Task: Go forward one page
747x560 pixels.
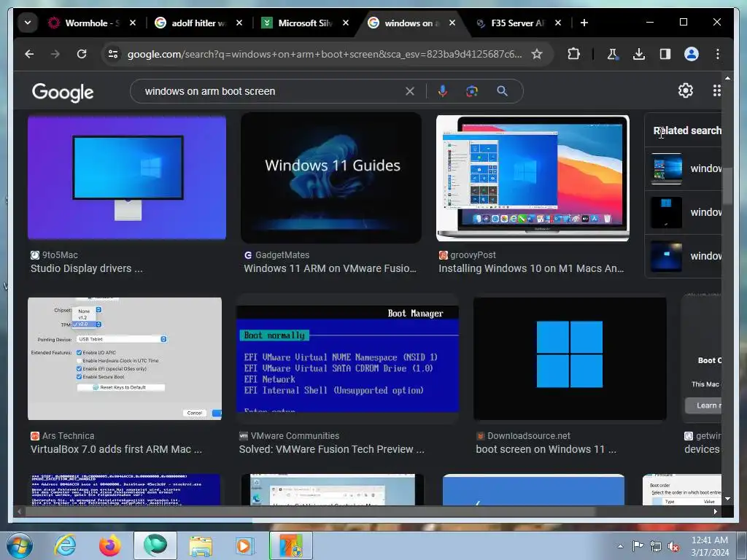Action: [55, 54]
